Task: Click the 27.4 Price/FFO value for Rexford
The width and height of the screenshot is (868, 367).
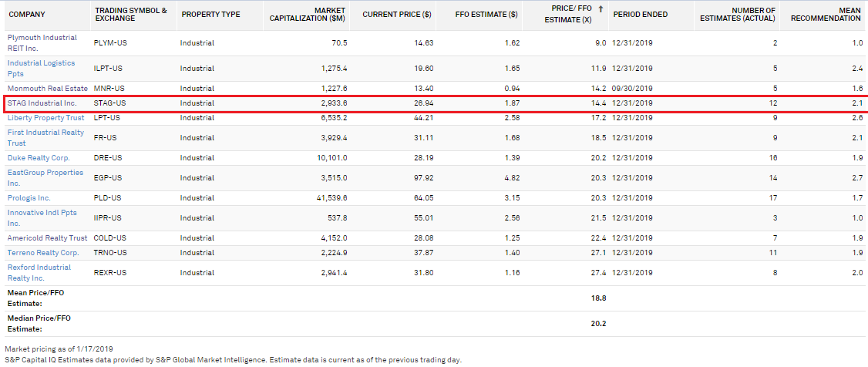Action: coord(600,273)
